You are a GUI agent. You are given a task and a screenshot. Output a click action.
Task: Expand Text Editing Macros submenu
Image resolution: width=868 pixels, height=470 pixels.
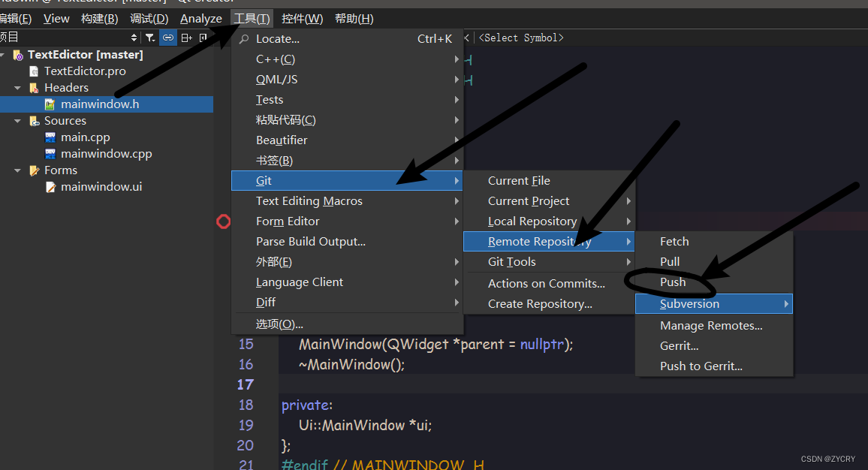347,201
